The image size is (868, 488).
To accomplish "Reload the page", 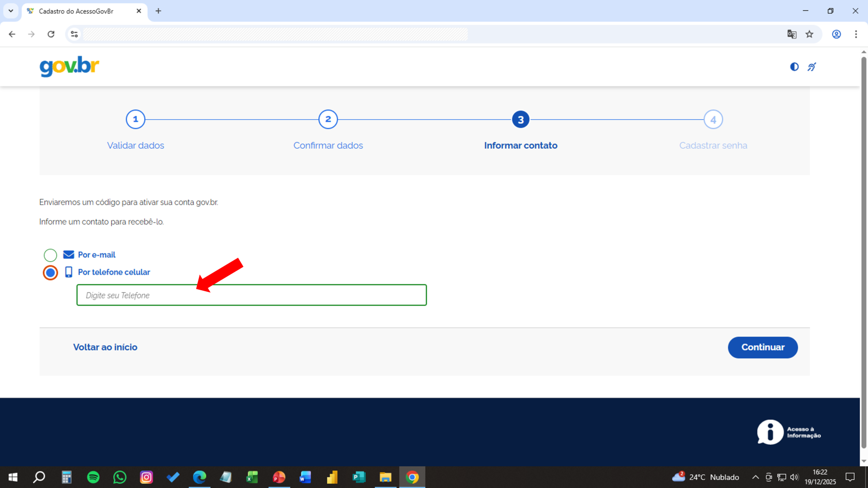I will pyautogui.click(x=51, y=34).
